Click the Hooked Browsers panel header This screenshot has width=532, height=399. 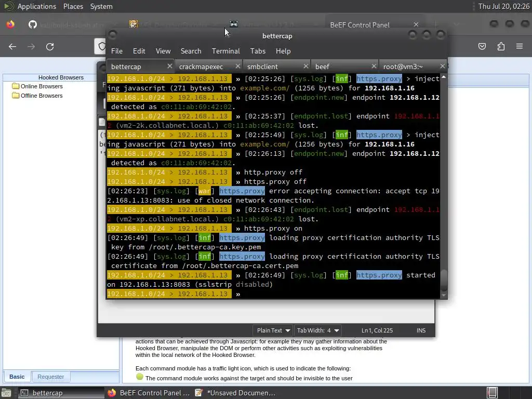[61, 77]
